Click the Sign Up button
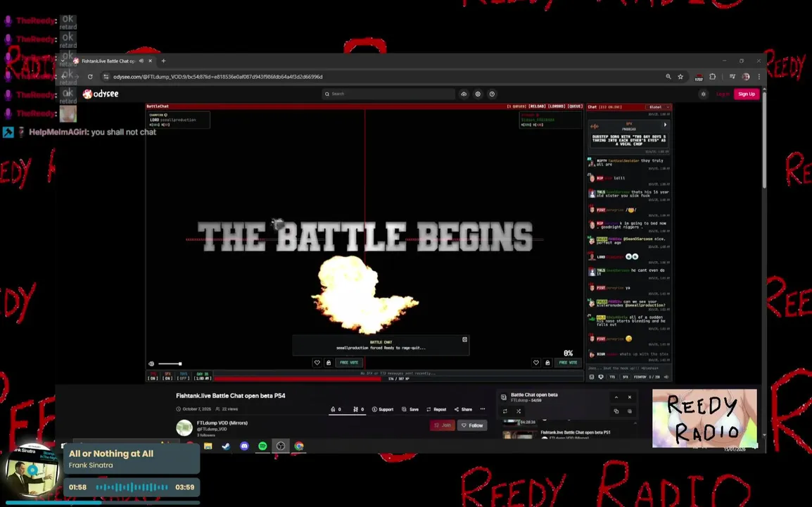Viewport: 812px width, 507px height. click(747, 94)
